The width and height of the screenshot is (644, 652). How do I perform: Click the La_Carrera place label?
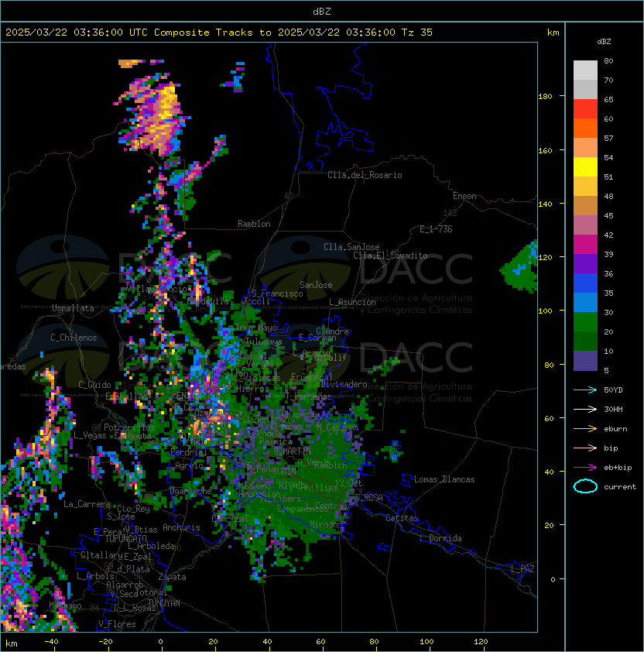pyautogui.click(x=87, y=504)
